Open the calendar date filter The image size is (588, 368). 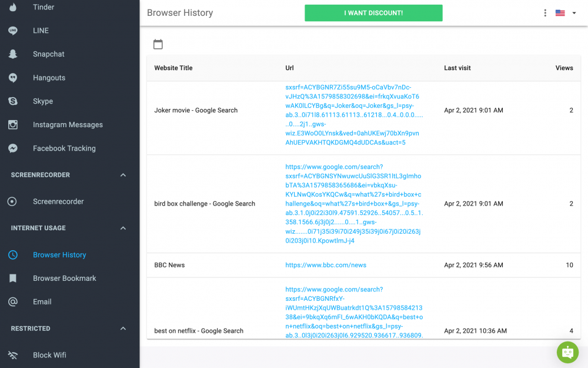[x=158, y=44]
